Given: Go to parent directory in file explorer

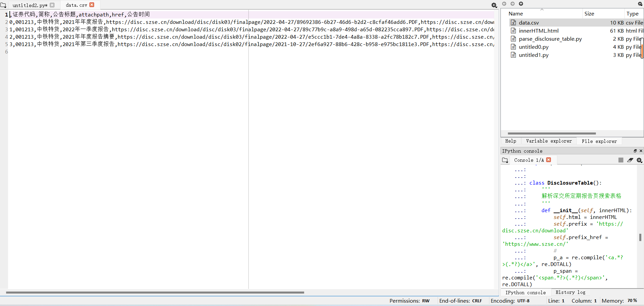Looking at the screenshot, I should tap(521, 4).
